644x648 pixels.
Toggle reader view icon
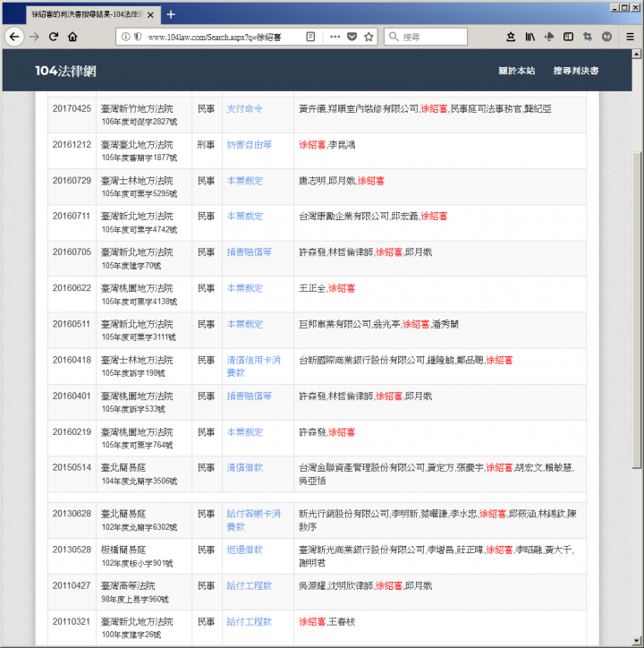tap(310, 37)
